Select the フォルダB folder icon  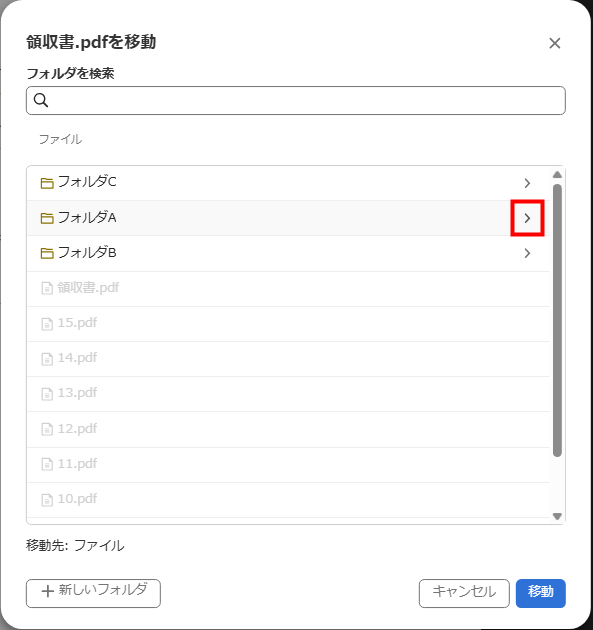pos(47,253)
